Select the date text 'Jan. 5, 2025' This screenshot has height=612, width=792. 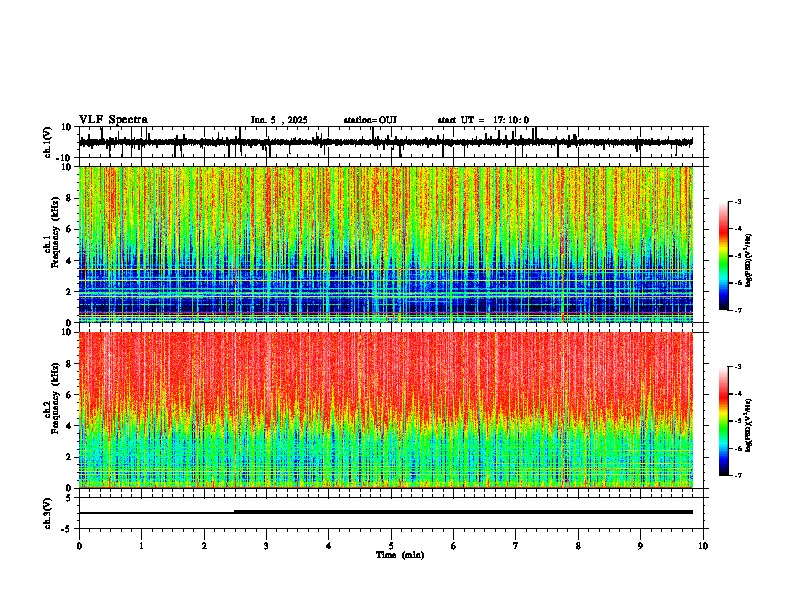coord(279,120)
